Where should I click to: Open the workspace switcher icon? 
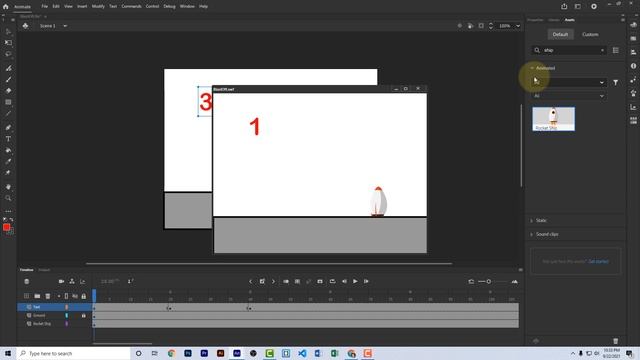(x=578, y=6)
